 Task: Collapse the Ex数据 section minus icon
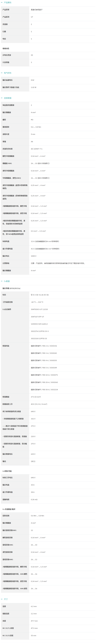point(2,281)
